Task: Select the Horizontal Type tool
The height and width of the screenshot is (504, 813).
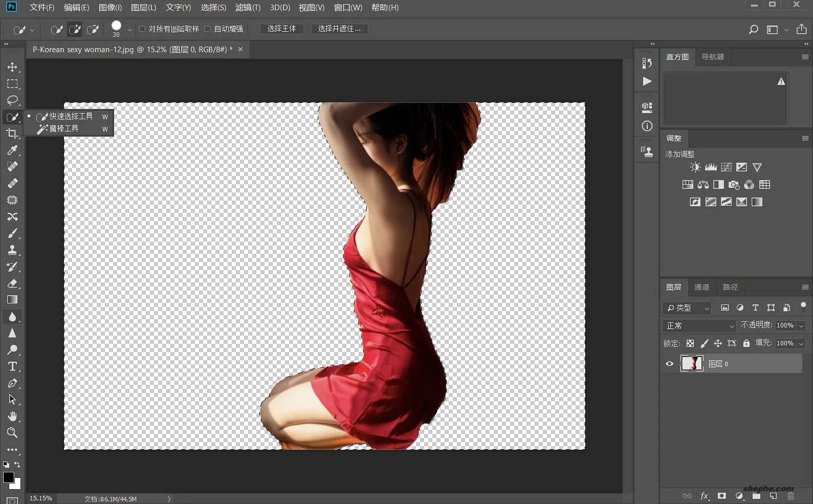Action: tap(12, 366)
